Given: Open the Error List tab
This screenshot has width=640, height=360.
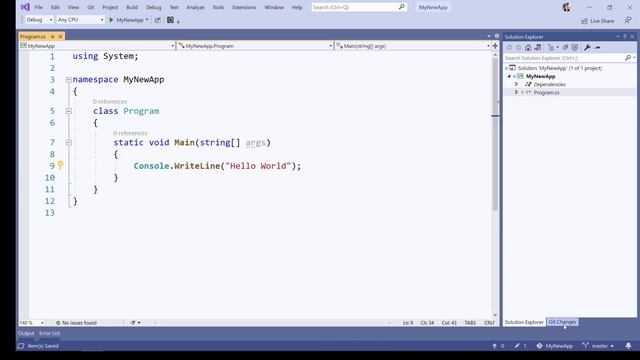Looking at the screenshot, I should pyautogui.click(x=49, y=333).
